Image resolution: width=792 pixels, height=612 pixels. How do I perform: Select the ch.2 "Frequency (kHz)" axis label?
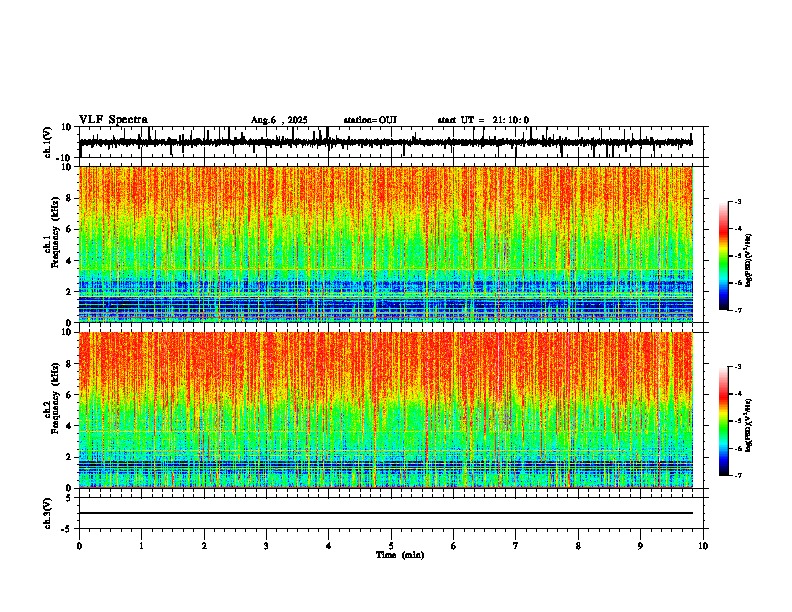click(x=56, y=398)
